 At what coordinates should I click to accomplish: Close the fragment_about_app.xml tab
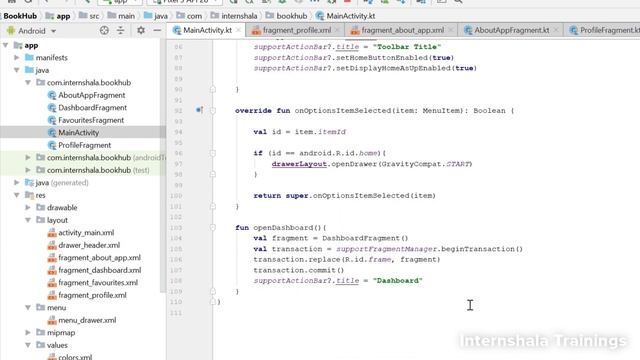tap(450, 30)
